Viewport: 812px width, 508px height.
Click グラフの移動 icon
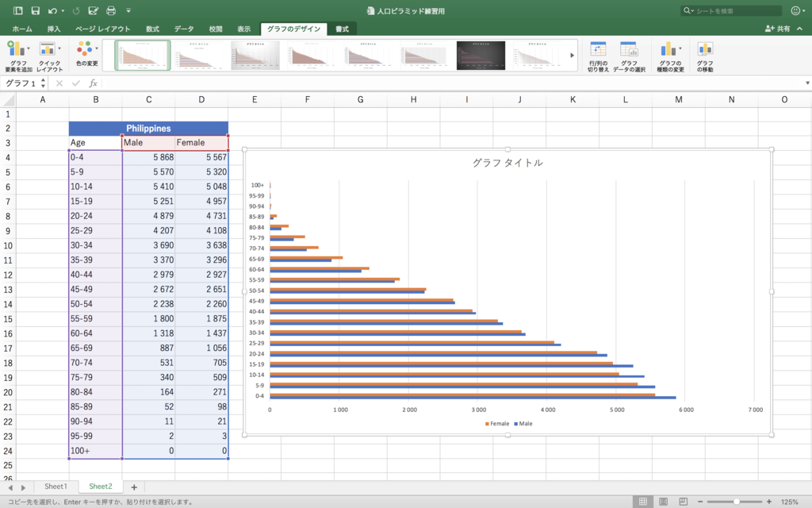coord(705,56)
